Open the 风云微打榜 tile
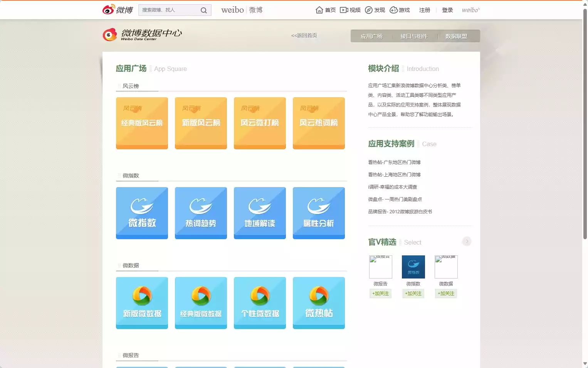Screen dimensions: 588x368 (x=260, y=123)
